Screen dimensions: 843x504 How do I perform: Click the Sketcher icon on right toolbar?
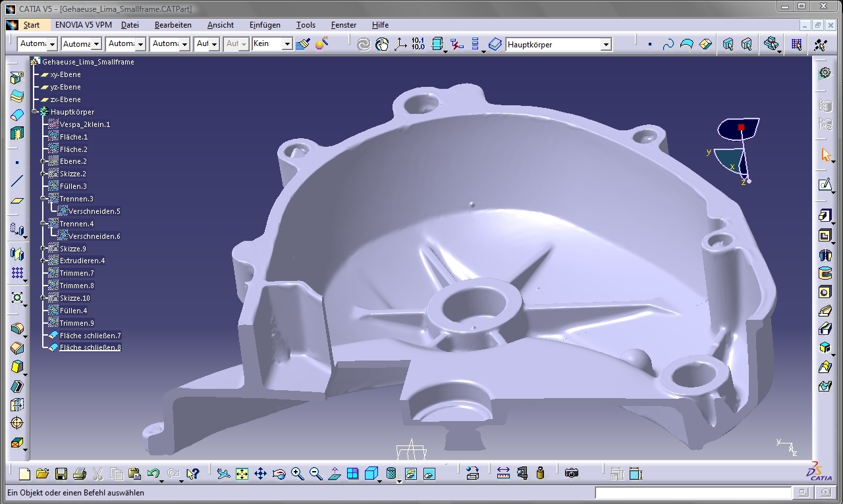pos(825,185)
